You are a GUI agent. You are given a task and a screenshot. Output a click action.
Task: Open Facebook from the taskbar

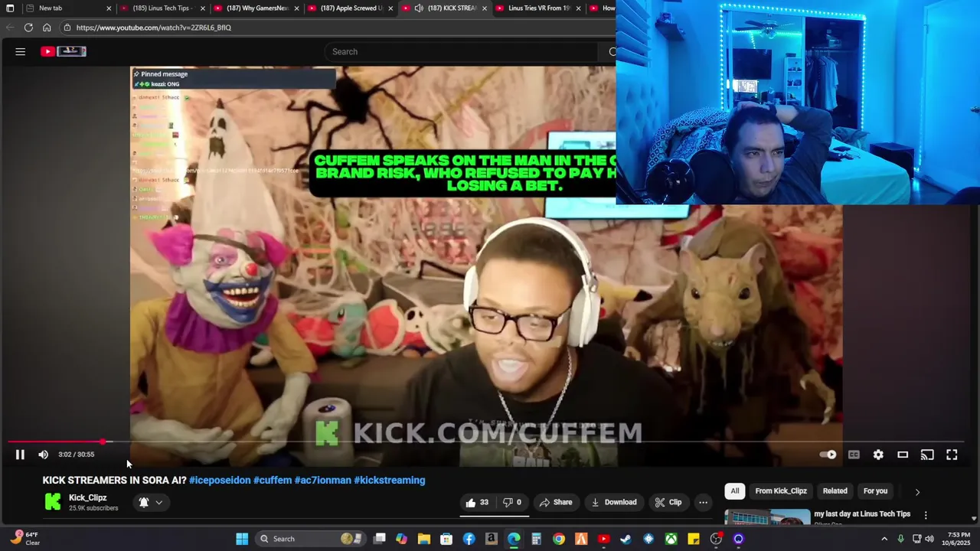coord(469,539)
